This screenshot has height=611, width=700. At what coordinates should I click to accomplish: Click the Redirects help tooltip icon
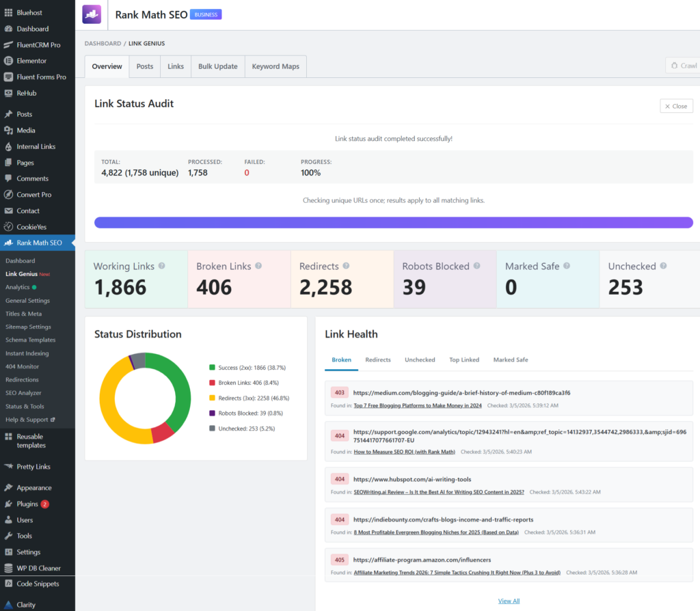[x=347, y=265]
